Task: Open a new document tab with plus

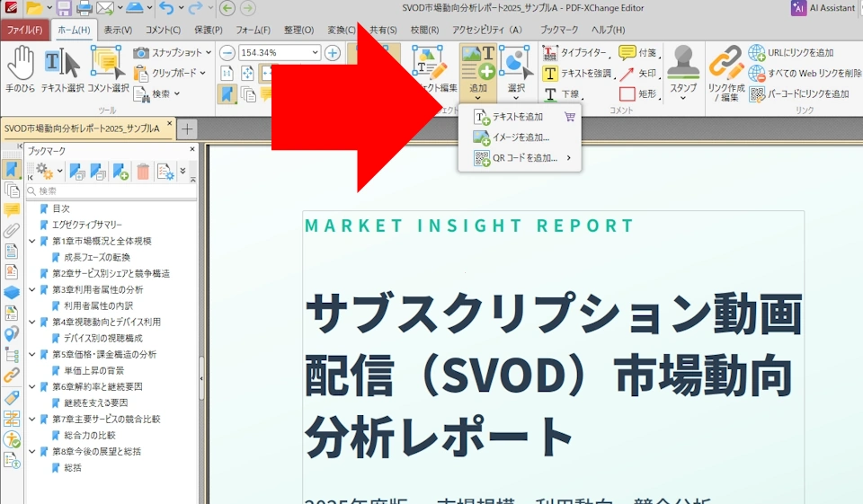Action: pyautogui.click(x=187, y=129)
